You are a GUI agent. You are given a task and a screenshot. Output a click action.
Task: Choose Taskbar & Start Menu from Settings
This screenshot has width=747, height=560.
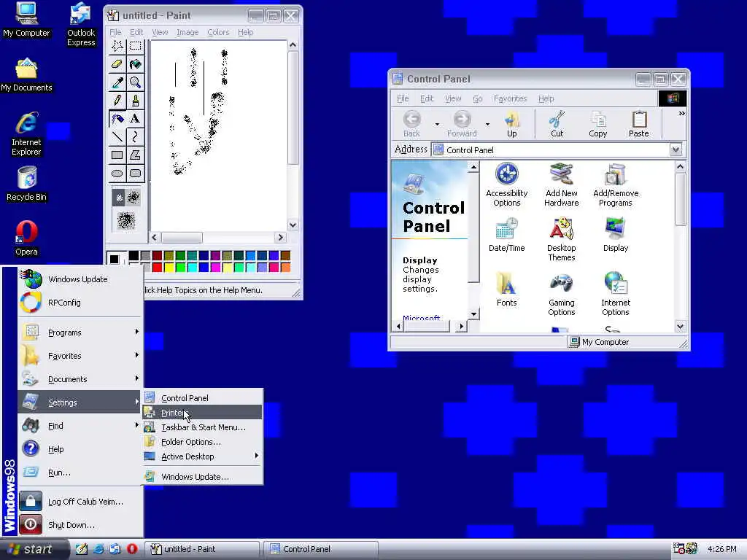point(203,427)
